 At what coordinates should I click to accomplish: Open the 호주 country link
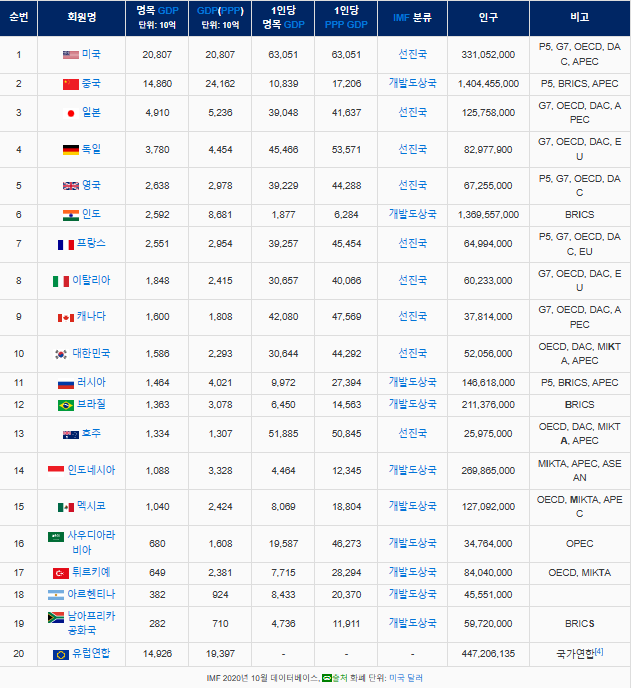pyautogui.click(x=91, y=433)
